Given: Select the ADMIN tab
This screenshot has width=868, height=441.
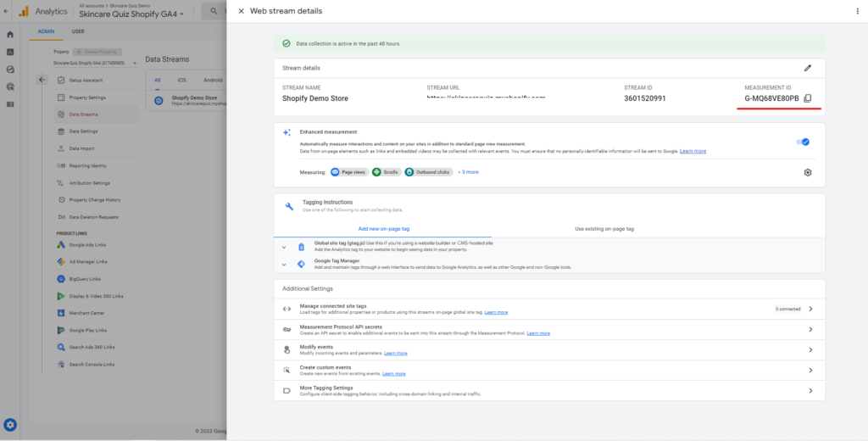Looking at the screenshot, I should coord(46,31).
